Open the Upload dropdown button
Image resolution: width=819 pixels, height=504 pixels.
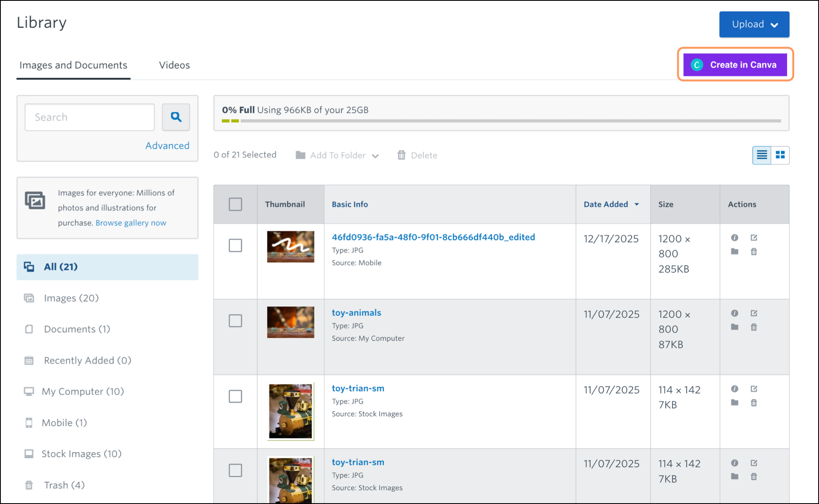tap(754, 25)
